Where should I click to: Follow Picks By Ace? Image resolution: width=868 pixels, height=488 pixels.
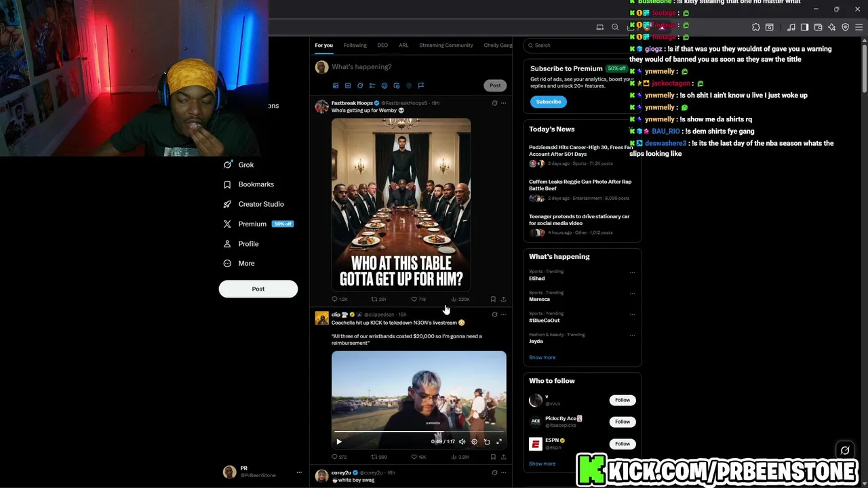pos(622,422)
